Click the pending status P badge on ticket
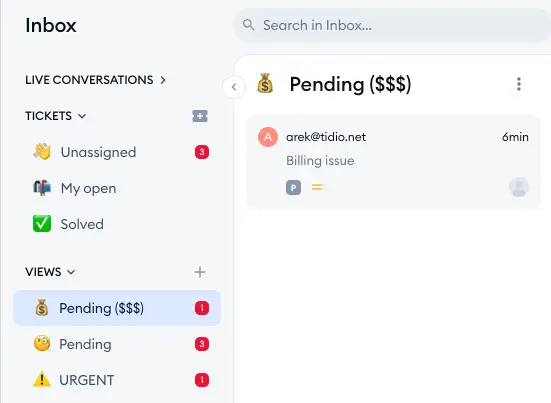The width and height of the screenshot is (551, 403). (x=293, y=187)
